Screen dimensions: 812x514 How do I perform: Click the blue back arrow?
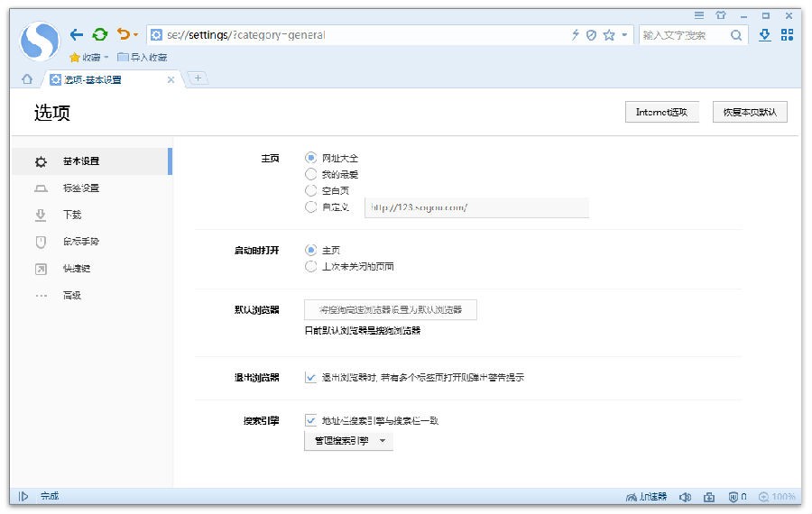point(77,35)
